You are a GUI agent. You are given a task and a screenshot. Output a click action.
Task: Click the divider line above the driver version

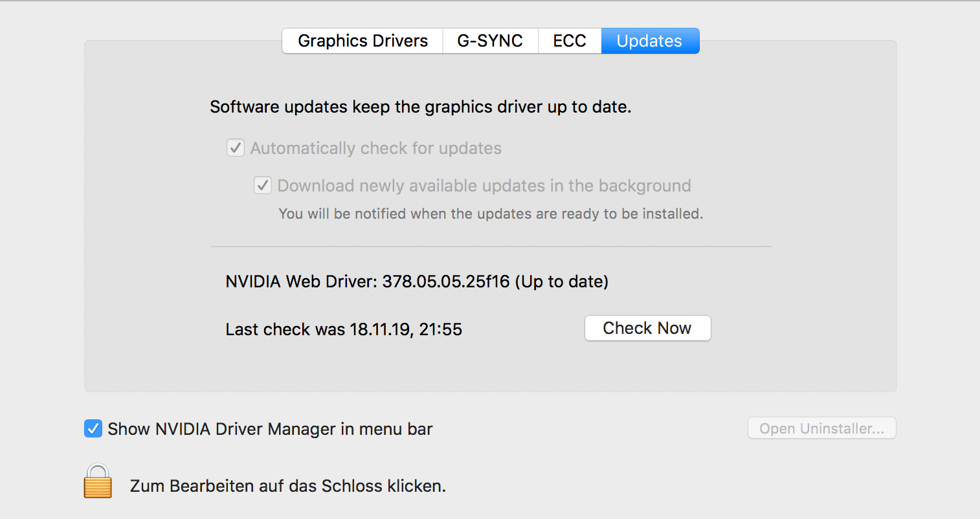[491, 247]
